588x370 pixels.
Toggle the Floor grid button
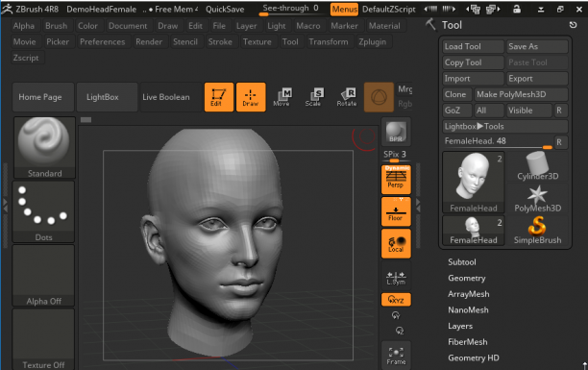396,211
